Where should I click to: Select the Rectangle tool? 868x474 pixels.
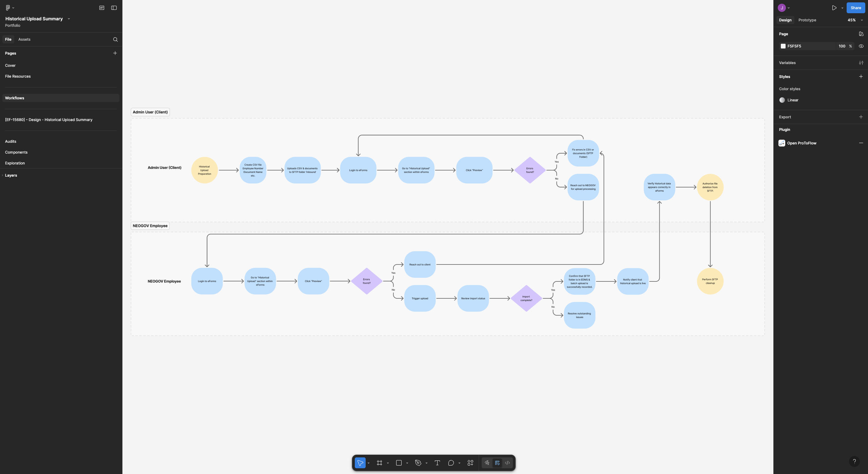399,462
